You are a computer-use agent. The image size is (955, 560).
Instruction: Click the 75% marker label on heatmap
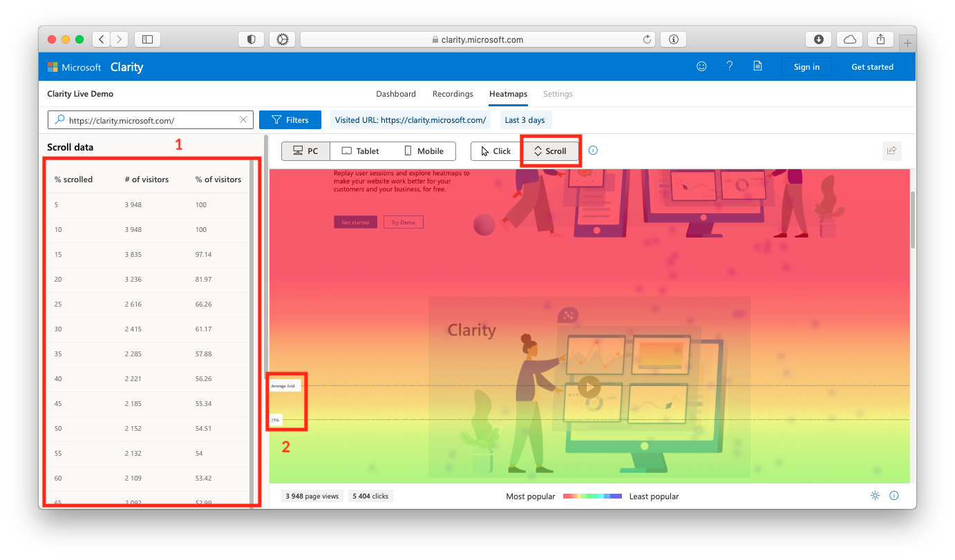275,420
